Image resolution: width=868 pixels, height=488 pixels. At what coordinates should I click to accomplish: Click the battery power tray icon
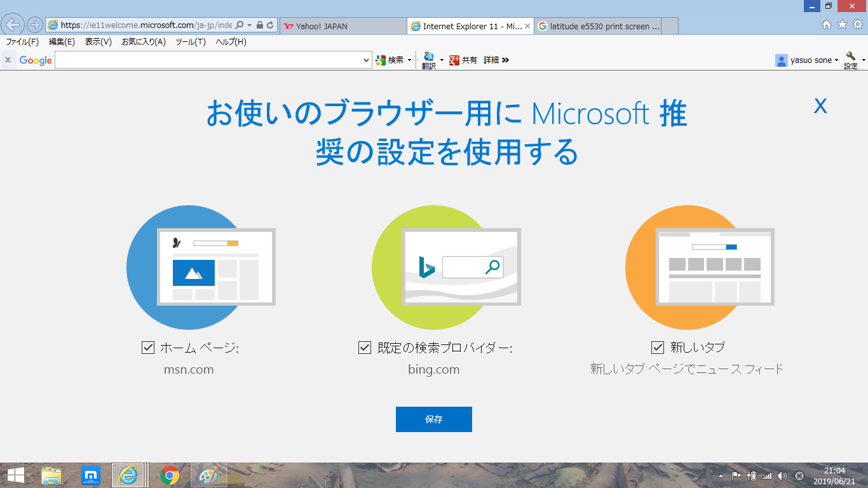coord(752,476)
